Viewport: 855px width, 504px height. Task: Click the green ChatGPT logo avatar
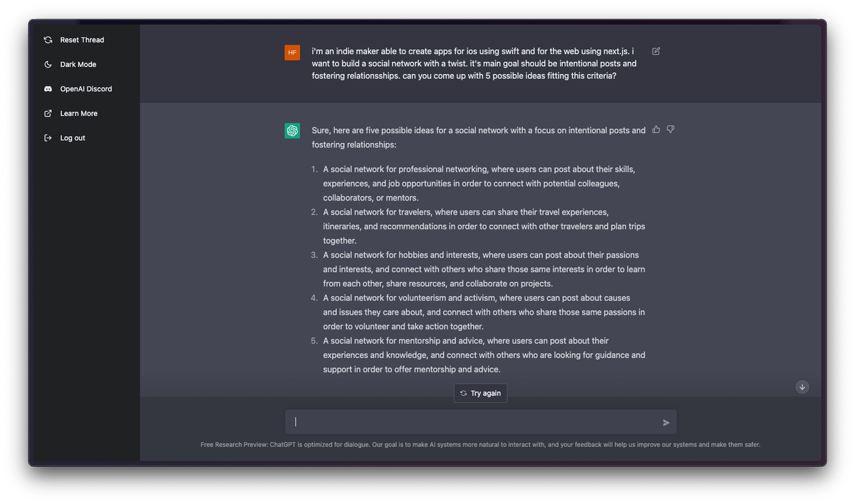pyautogui.click(x=292, y=131)
